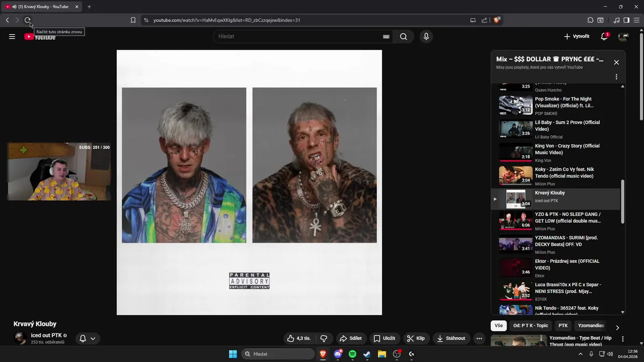This screenshot has width=644, height=362.
Task: Adjust system volume via the speaker tray icon
Action: 610,354
